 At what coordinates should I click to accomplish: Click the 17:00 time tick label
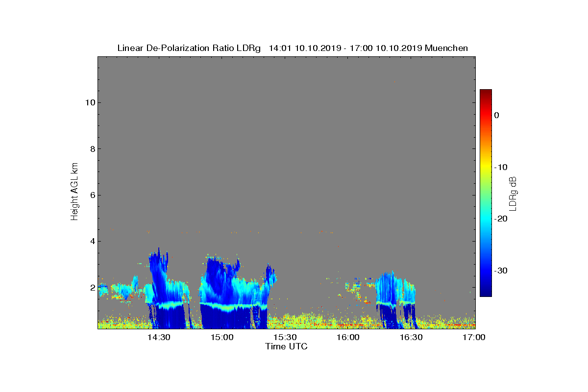[x=474, y=337]
